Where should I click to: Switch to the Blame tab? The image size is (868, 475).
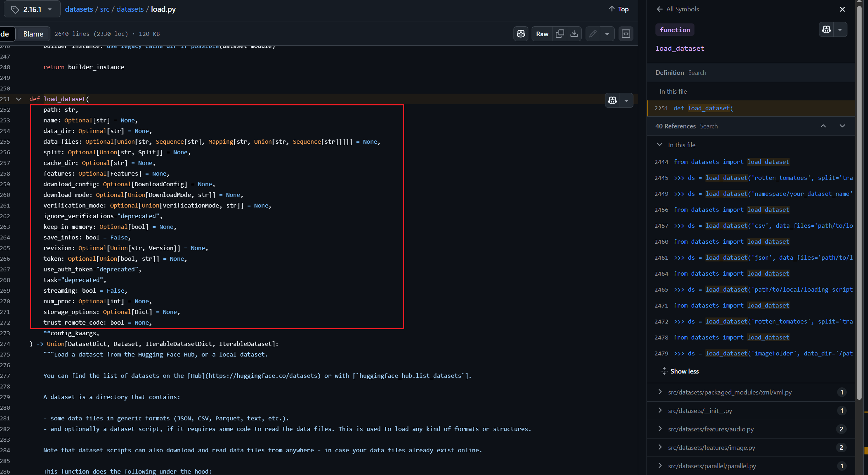(33, 34)
